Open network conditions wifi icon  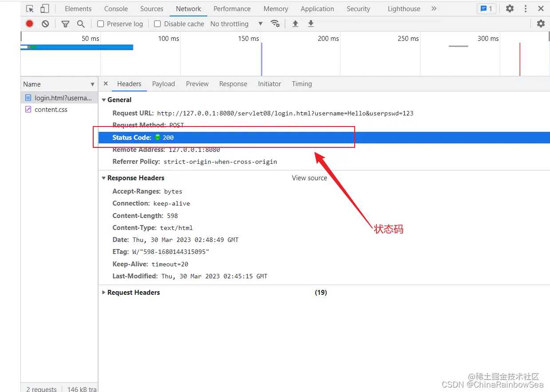pos(275,24)
